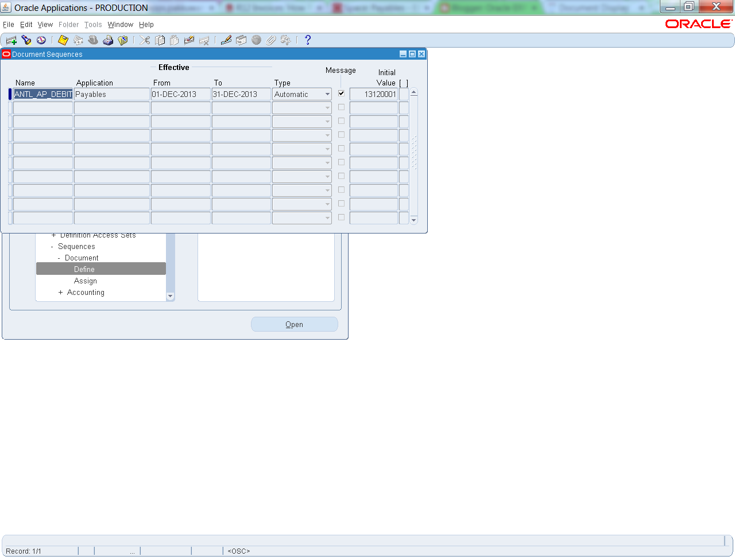Click down arrow of navigator tree scrollbar

pyautogui.click(x=170, y=297)
